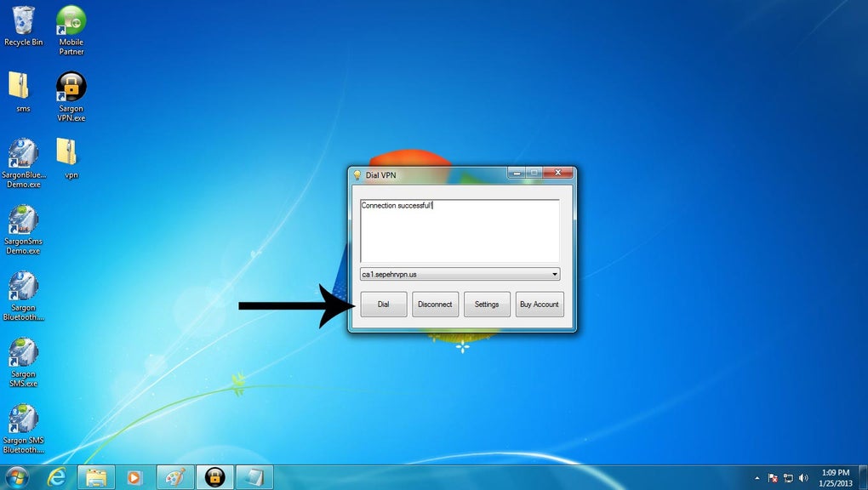868x490 pixels.
Task: Click the lightbulb icon in the Dial VPN title bar
Action: (357, 175)
